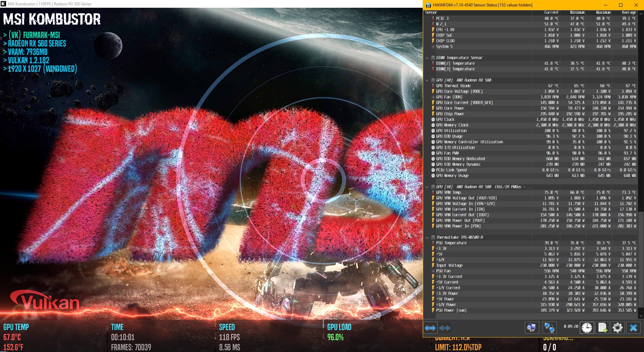Click the icon beside PCIe Link Speed
Screen dimensions: 644x352
pyautogui.click(x=433, y=170)
